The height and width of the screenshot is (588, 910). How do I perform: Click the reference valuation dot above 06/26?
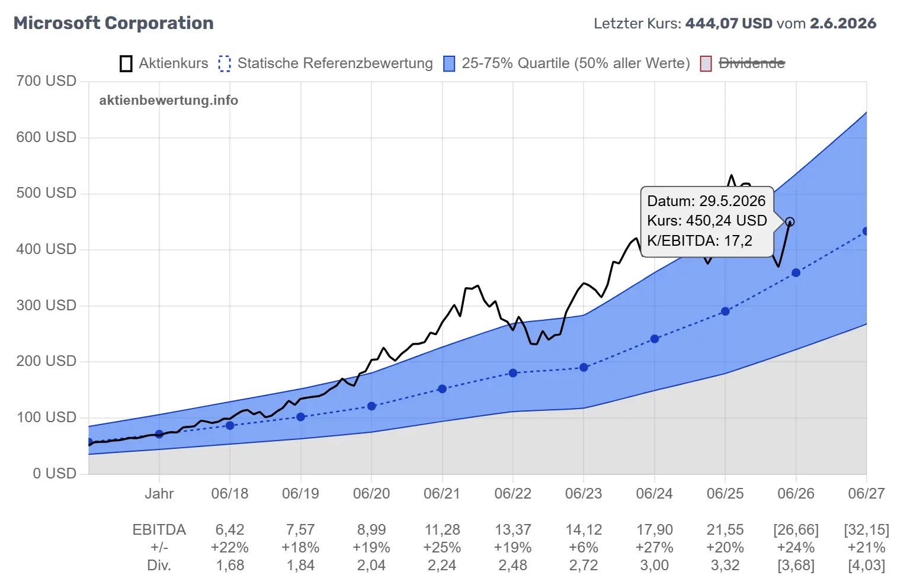click(x=796, y=273)
